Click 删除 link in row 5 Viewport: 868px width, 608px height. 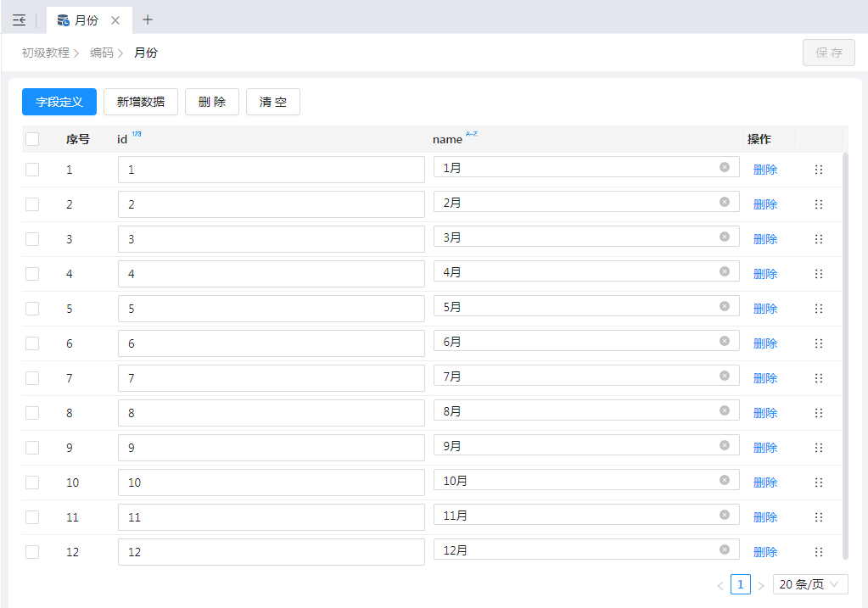pos(764,309)
